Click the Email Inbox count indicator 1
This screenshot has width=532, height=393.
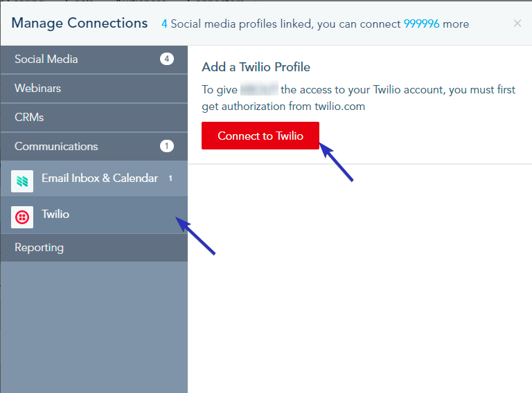pos(170,179)
